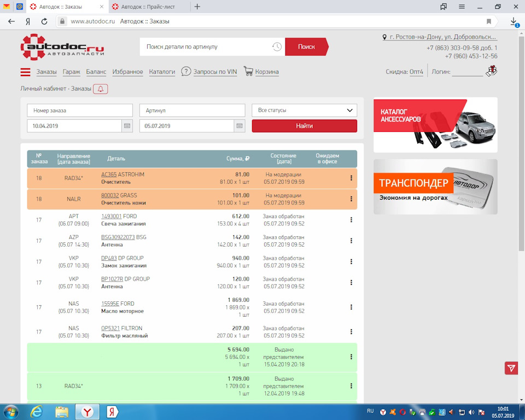The width and height of the screenshot is (525, 420).
Task: Open part link DP483
Action: pos(109,258)
